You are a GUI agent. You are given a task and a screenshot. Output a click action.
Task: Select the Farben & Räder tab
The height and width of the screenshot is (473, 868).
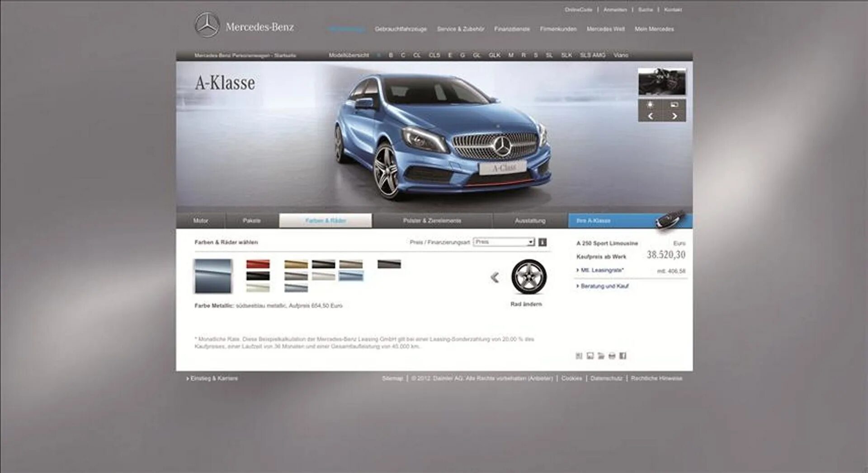click(325, 221)
